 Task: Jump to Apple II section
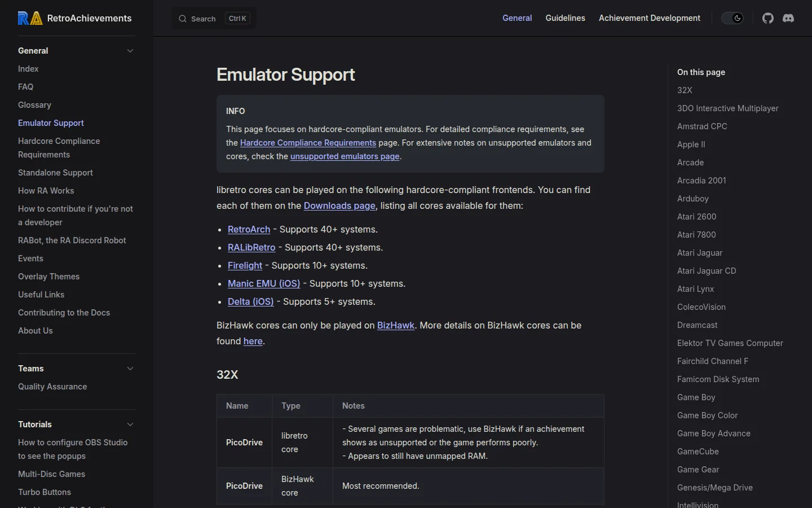pyautogui.click(x=691, y=144)
